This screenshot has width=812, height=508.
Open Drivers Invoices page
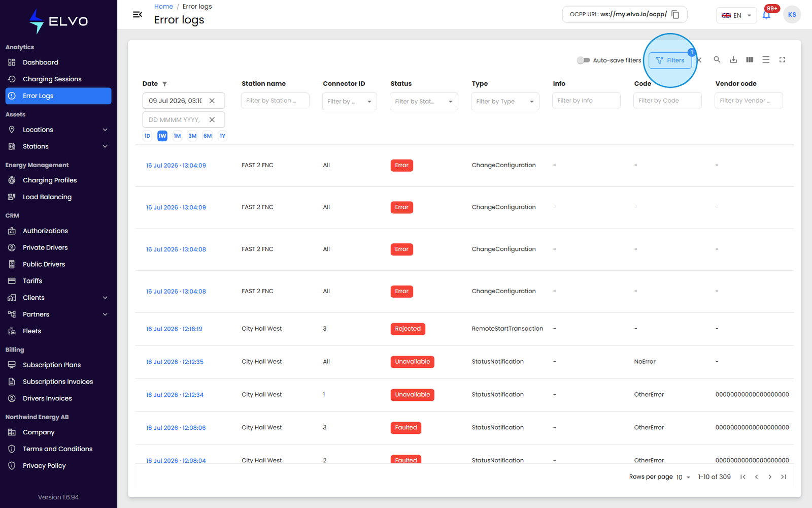click(58, 398)
